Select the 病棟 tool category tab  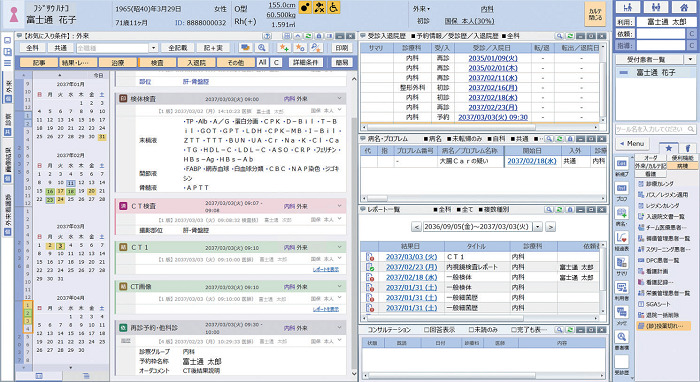click(x=682, y=166)
